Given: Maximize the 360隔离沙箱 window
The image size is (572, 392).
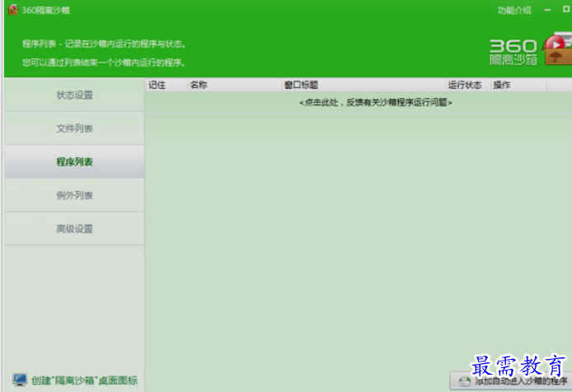Looking at the screenshot, I should (566, 10).
